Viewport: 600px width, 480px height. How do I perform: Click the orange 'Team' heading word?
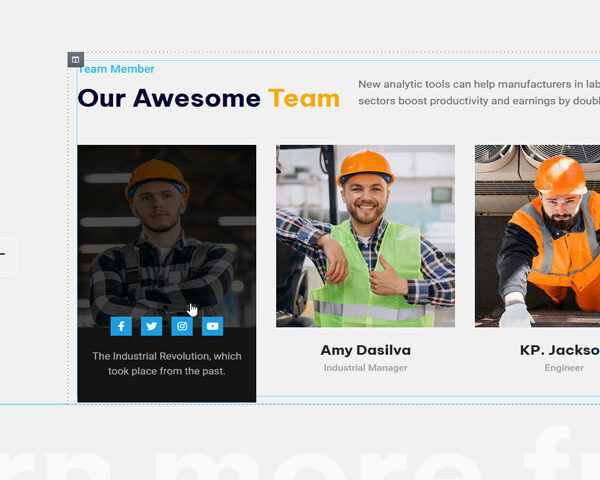[304, 98]
